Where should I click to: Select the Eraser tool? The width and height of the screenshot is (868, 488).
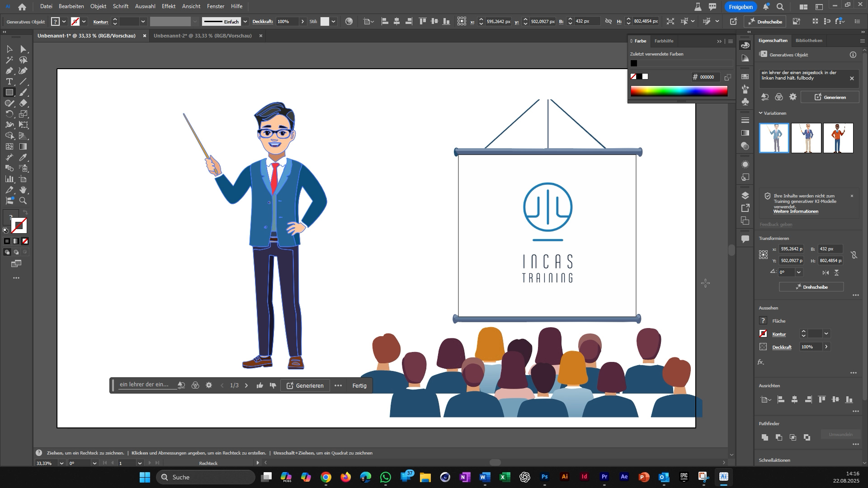coord(24,103)
